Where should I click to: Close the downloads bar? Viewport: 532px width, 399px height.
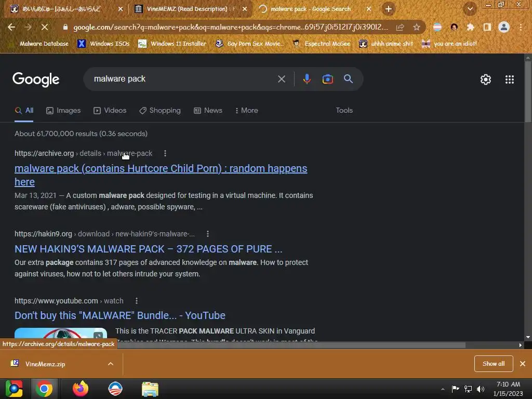click(x=523, y=364)
